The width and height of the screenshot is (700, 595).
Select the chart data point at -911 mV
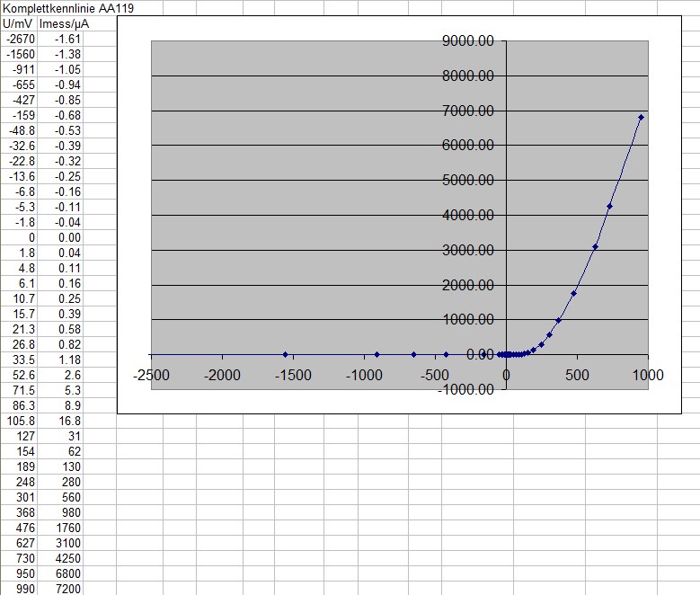pos(377,355)
